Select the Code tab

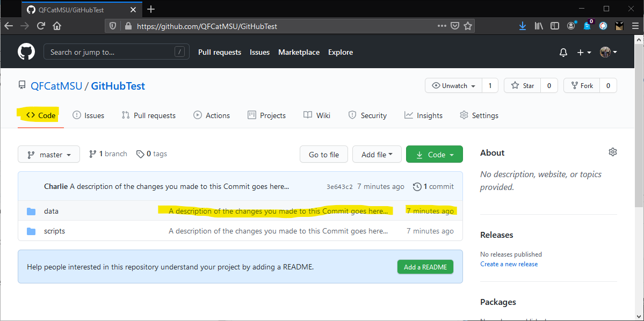click(41, 115)
